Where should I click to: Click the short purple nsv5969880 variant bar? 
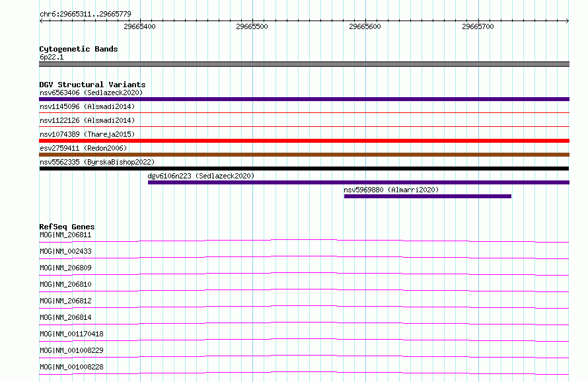[427, 196]
